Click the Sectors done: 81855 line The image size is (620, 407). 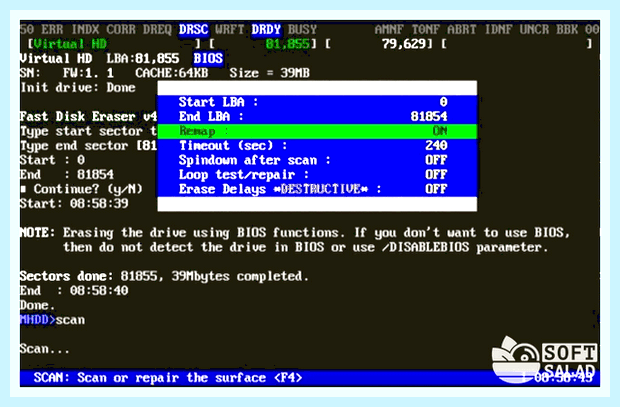tap(164, 276)
